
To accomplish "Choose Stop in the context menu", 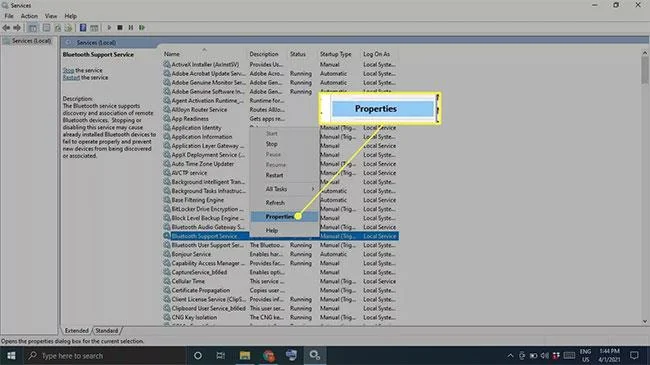I will click(x=272, y=144).
